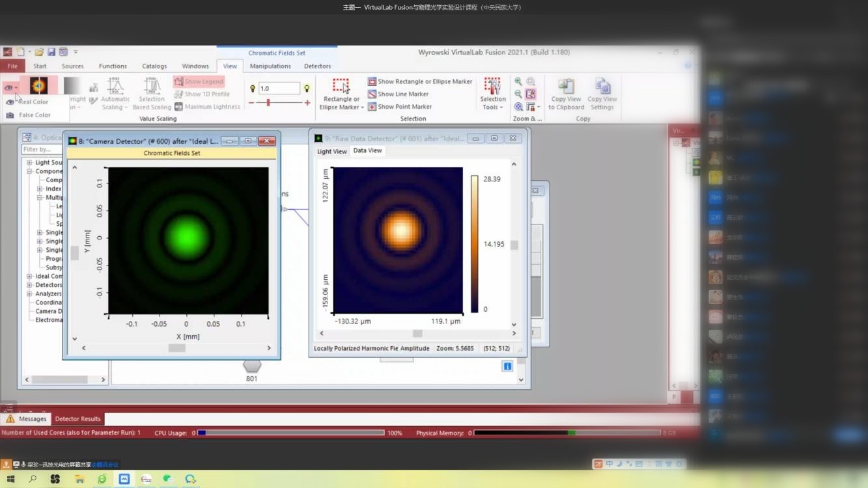Click the Save icon in quick access toolbar
This screenshot has width=868, height=488.
click(51, 52)
